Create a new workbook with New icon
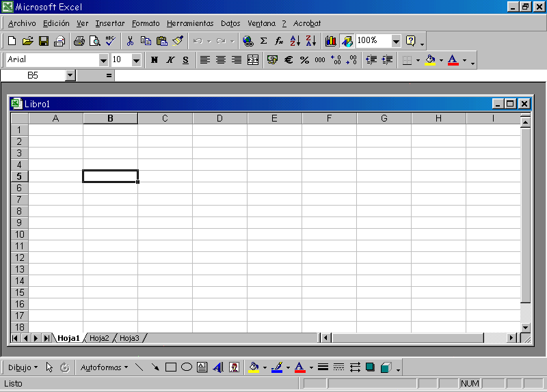 pos(12,41)
